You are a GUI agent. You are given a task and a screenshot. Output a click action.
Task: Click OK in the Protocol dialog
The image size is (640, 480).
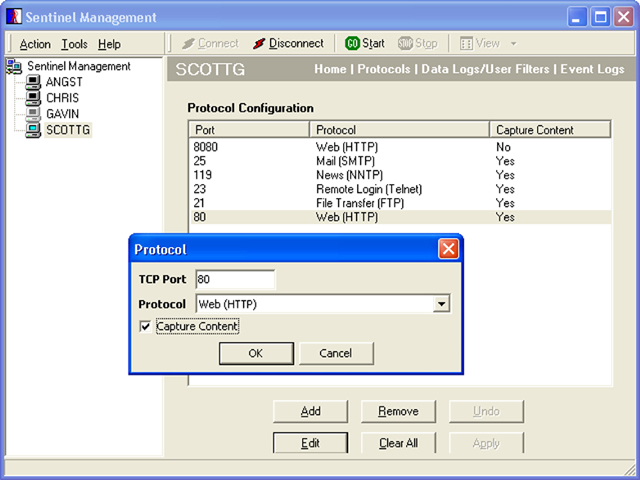tap(256, 353)
